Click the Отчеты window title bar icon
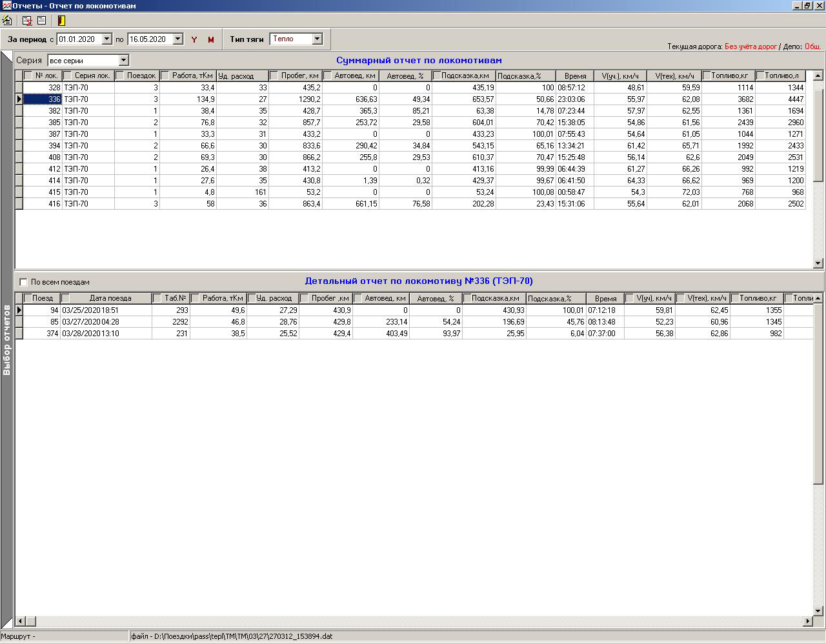 coord(6,6)
